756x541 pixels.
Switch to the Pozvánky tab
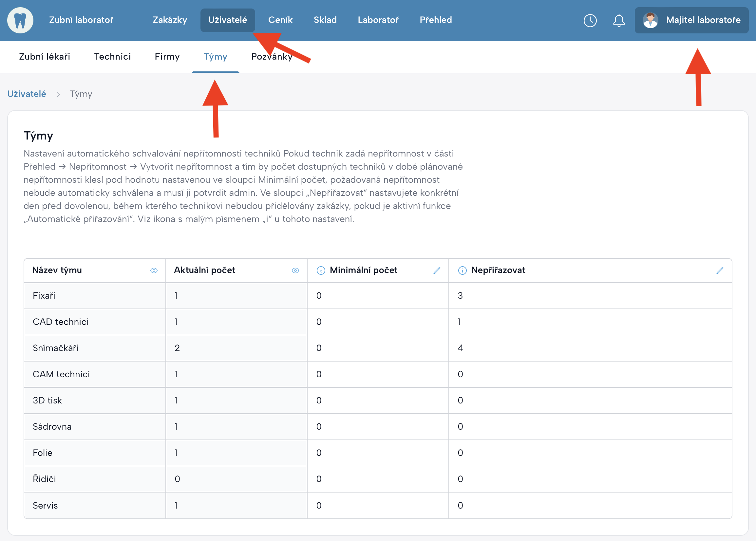[x=272, y=57]
